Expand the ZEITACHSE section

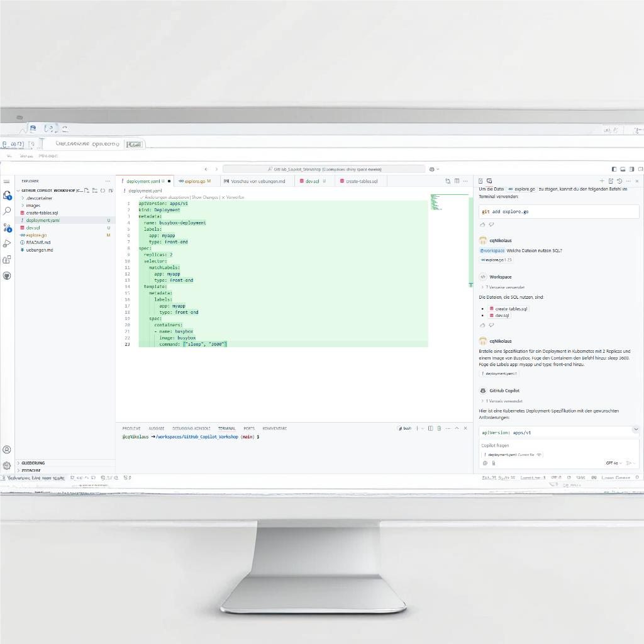click(18, 470)
